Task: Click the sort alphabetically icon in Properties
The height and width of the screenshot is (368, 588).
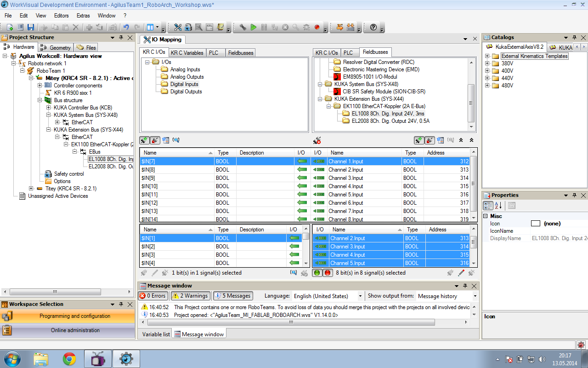Action: [x=498, y=206]
